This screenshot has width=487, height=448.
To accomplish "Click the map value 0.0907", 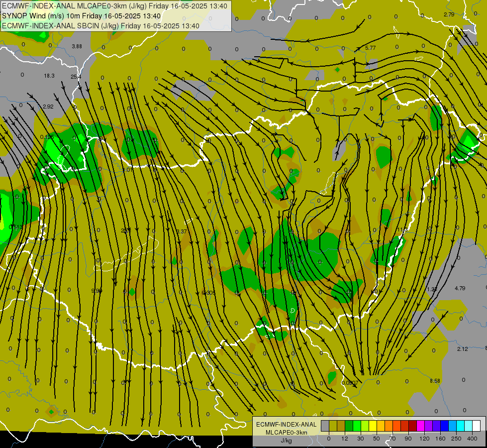I will [350, 383].
